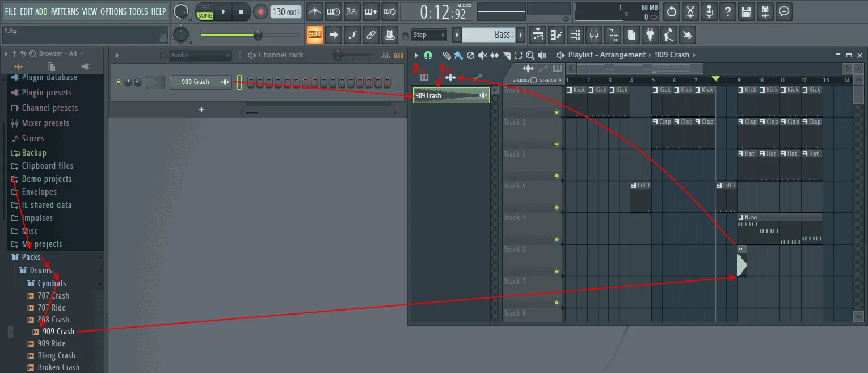Open pattern options arrow left of Bass
The height and width of the screenshot is (373, 868).
457,35
